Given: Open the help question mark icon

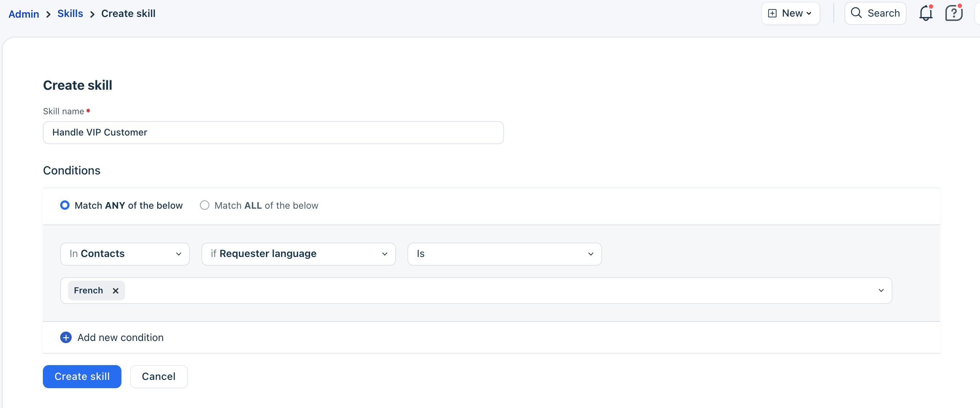Looking at the screenshot, I should pos(953,14).
